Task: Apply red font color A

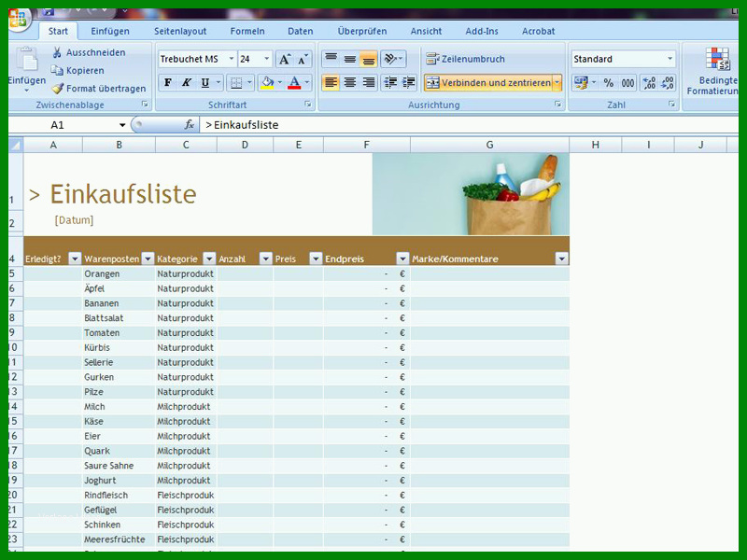Action: (294, 82)
